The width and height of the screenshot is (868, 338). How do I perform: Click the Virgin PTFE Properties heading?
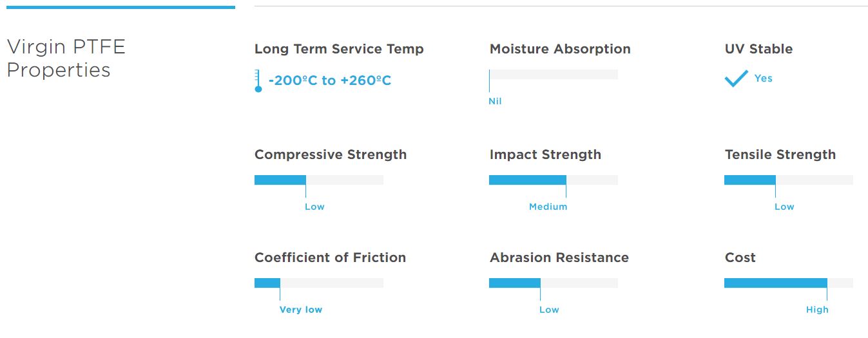[66, 58]
